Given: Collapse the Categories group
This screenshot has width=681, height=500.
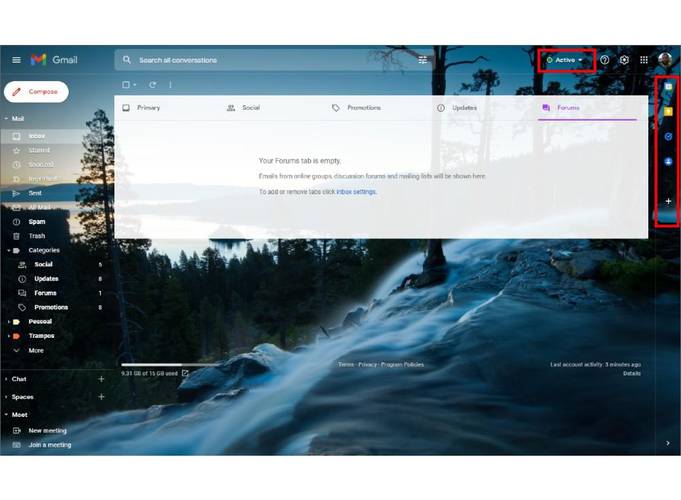Looking at the screenshot, I should pyautogui.click(x=9, y=250).
